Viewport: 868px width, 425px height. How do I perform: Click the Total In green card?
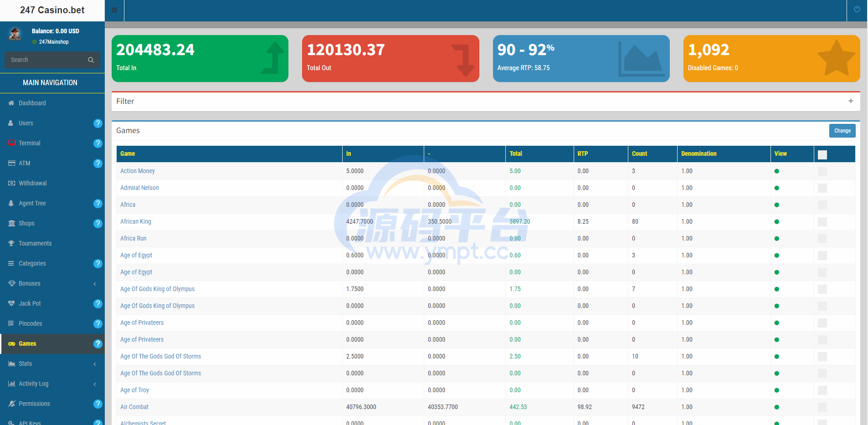point(200,58)
